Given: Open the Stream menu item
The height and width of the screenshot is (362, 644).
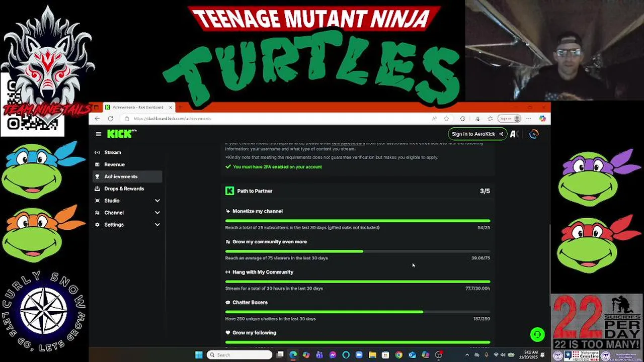Looking at the screenshot, I should [x=128, y=152].
